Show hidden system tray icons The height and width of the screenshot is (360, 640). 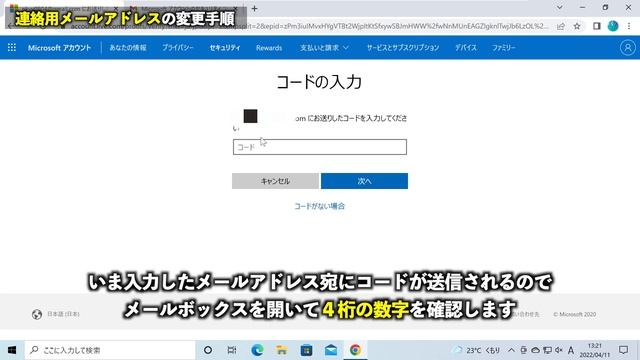click(x=511, y=350)
